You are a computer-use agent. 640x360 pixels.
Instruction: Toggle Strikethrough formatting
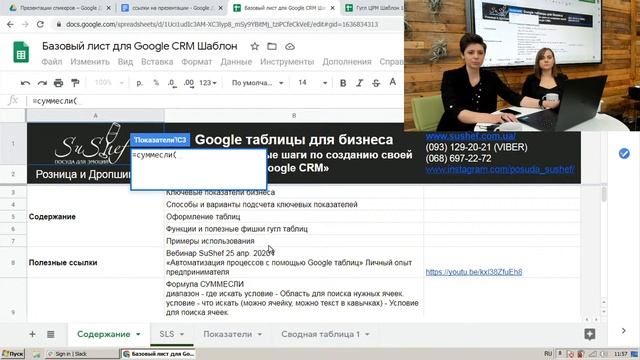pos(376,83)
